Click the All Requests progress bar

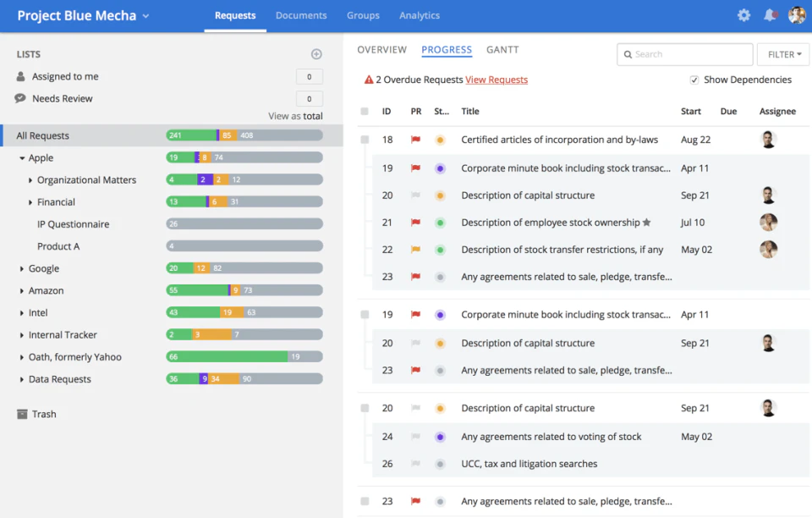(244, 135)
